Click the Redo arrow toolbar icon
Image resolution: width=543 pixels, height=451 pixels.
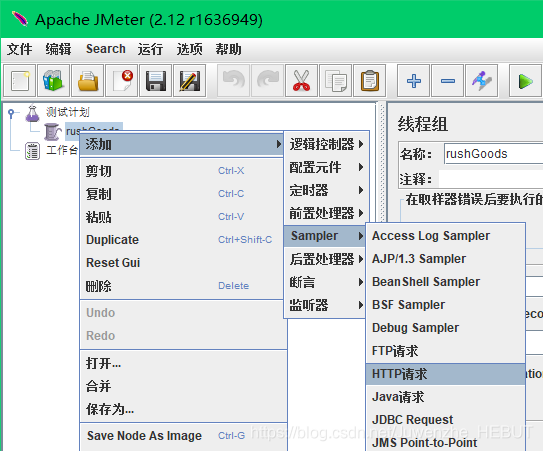(267, 81)
